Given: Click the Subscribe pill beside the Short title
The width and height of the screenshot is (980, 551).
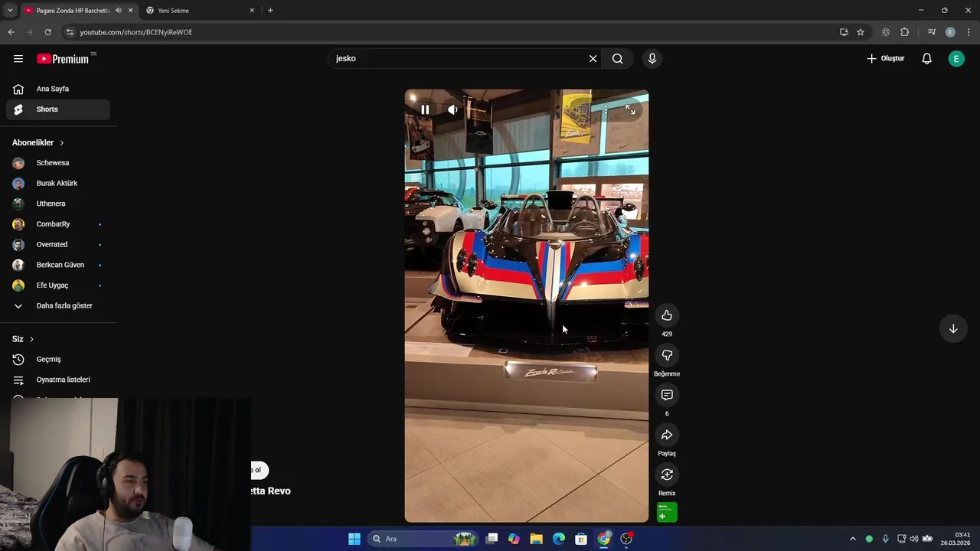Looking at the screenshot, I should [260, 470].
